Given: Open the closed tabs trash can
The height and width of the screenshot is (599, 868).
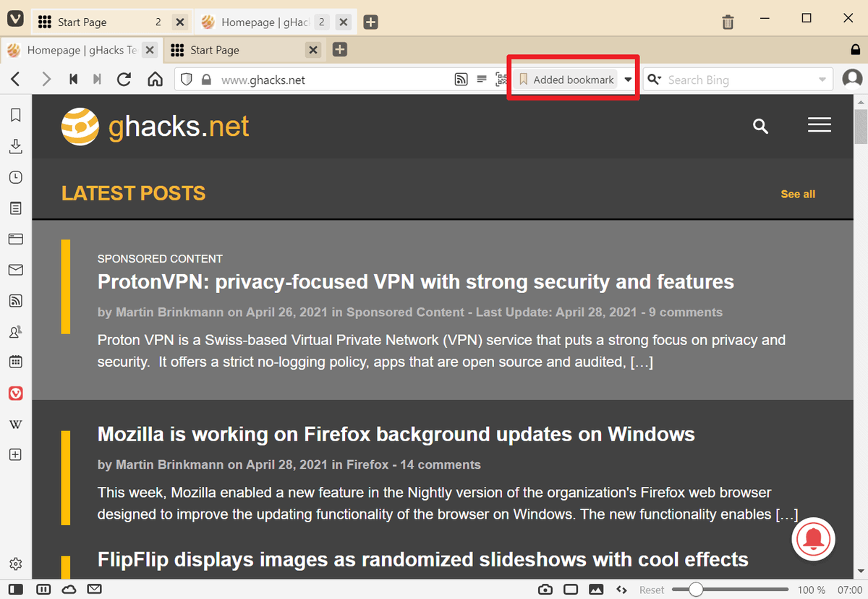Looking at the screenshot, I should [x=728, y=22].
